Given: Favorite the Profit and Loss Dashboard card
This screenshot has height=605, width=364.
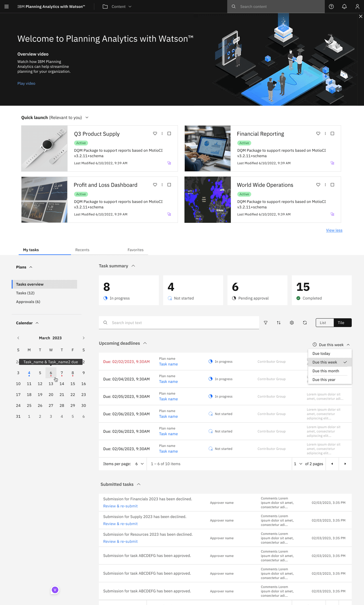Looking at the screenshot, I should point(155,185).
